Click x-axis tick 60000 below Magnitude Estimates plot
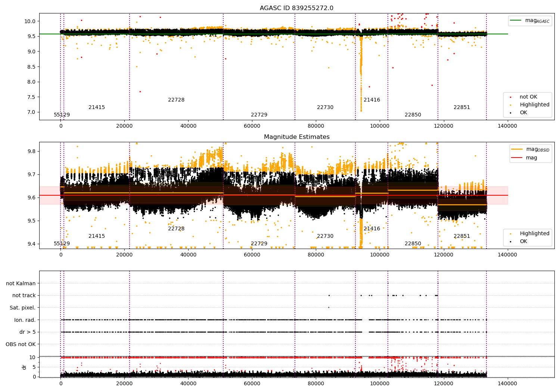Viewport: 560px width, 392px height. [252, 255]
